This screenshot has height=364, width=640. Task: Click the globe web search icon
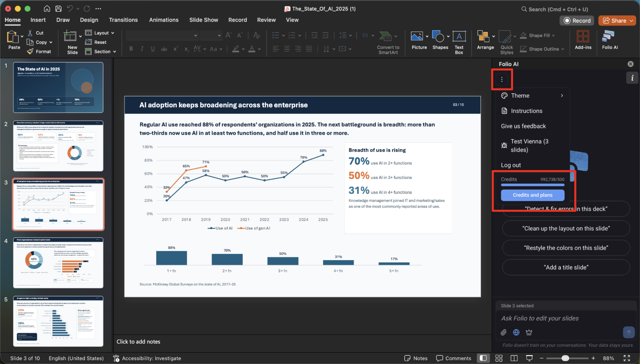pos(516,332)
